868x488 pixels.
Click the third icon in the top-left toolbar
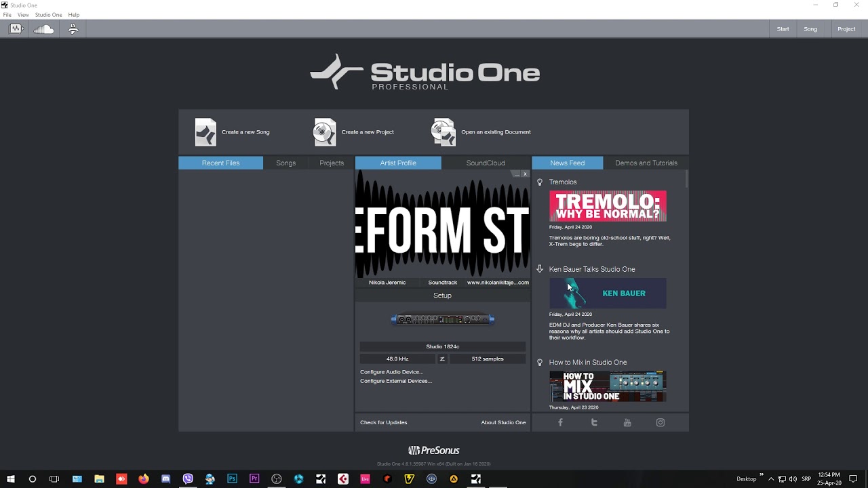click(73, 28)
